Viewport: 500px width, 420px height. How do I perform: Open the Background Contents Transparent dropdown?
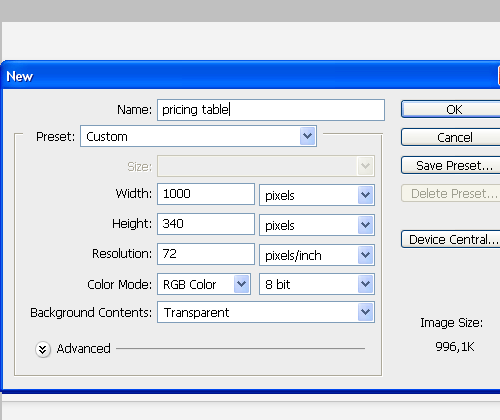(266, 312)
